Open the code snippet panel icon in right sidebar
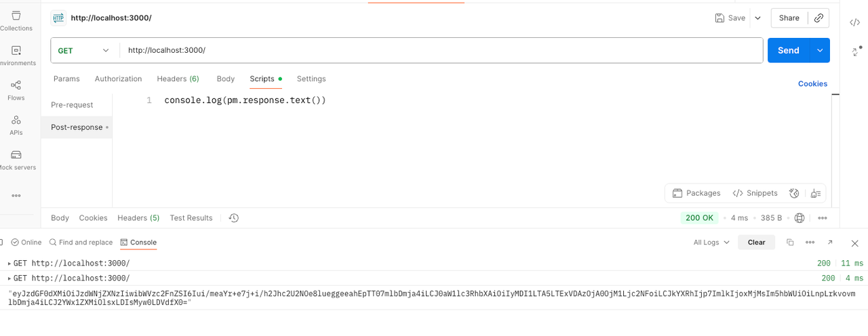This screenshot has height=336, width=868. tap(854, 22)
